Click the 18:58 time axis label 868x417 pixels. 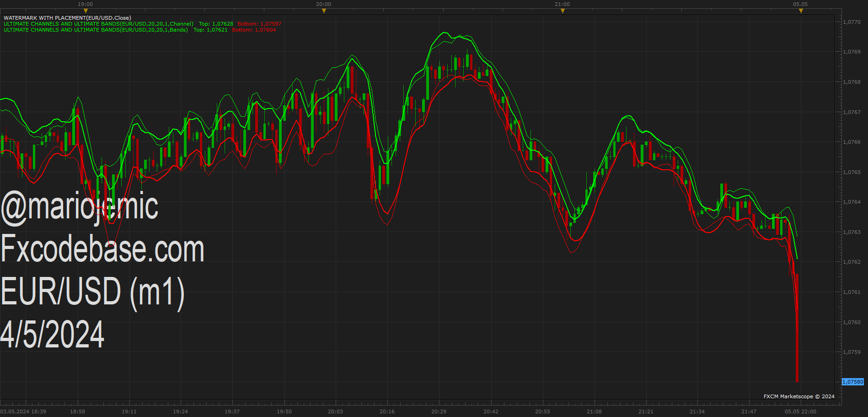pos(77,412)
